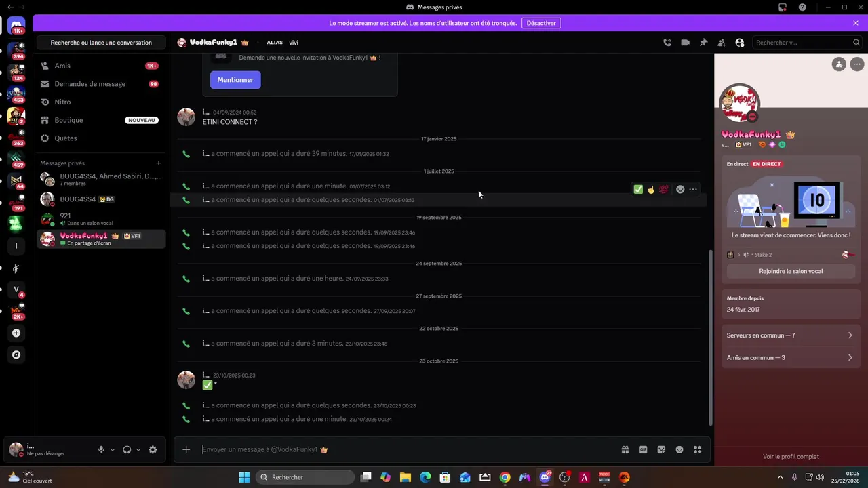Add the pointing-up finger quick reaction

point(651,190)
